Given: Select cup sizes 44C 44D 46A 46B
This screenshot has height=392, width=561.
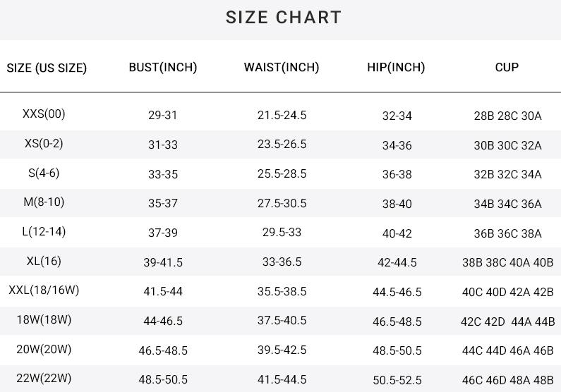Looking at the screenshot, I should click(x=507, y=350).
